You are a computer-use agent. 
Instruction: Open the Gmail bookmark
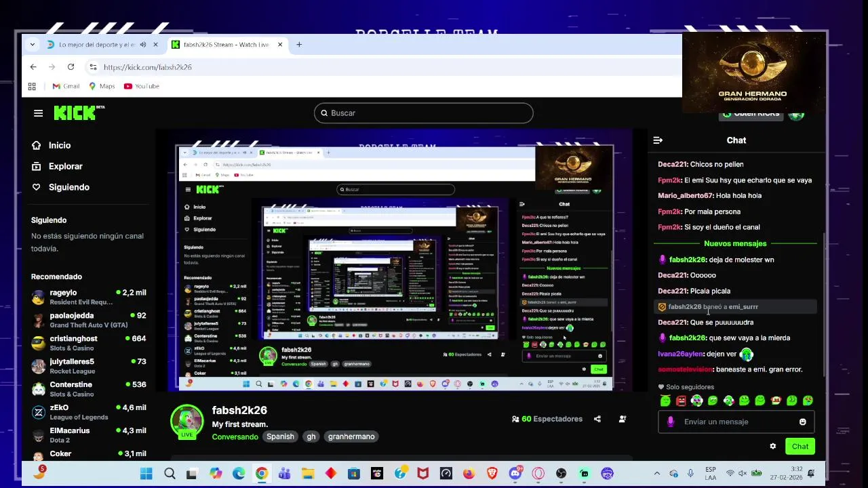tap(66, 86)
